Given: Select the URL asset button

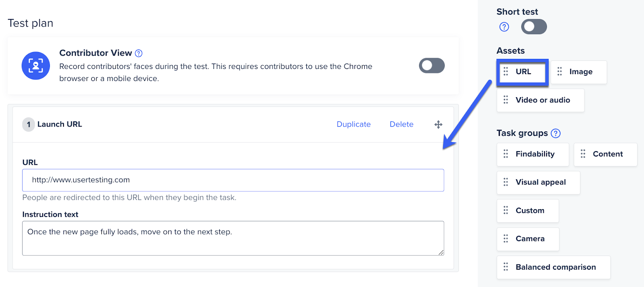Looking at the screenshot, I should [523, 72].
